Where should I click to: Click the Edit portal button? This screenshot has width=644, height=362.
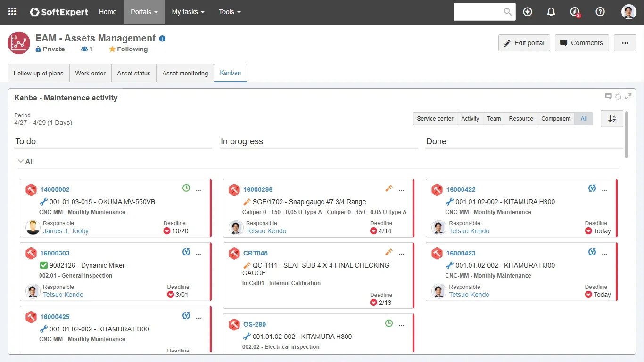524,42
